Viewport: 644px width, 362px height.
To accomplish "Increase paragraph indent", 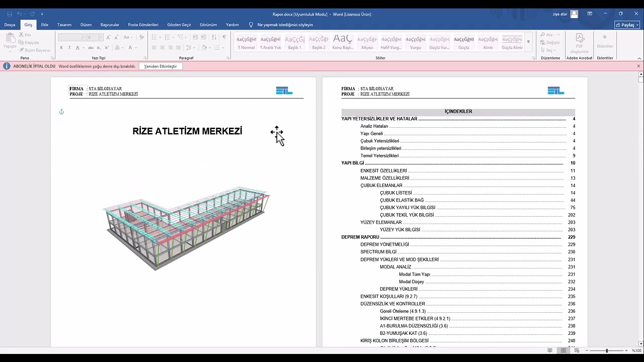I will 204,37.
